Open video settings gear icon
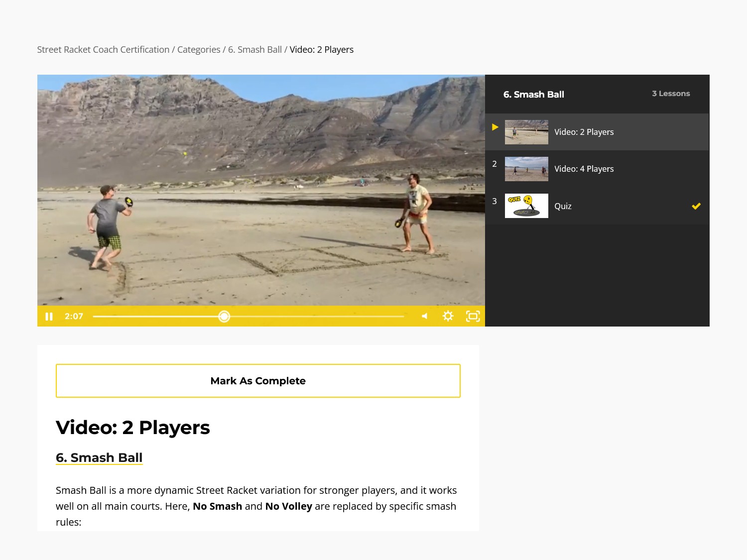This screenshot has height=560, width=747. pos(448,316)
